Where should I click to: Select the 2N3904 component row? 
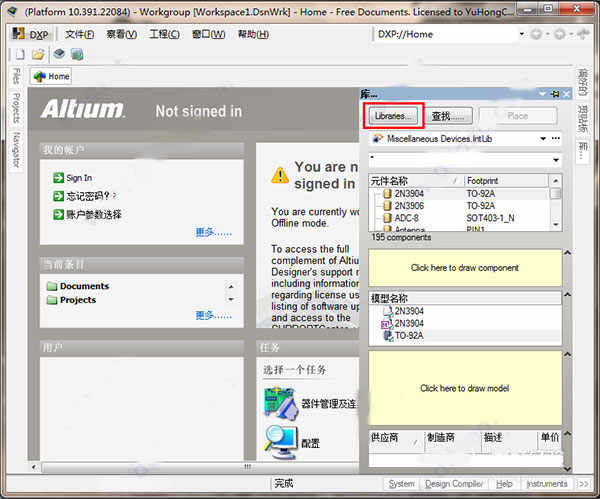tap(458, 194)
